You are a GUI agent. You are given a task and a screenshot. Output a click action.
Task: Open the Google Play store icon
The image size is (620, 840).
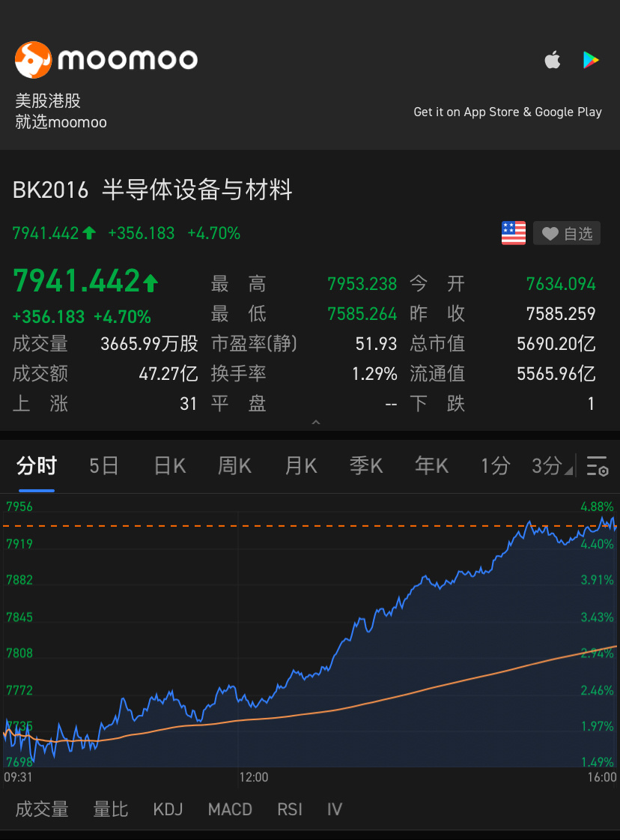click(591, 60)
